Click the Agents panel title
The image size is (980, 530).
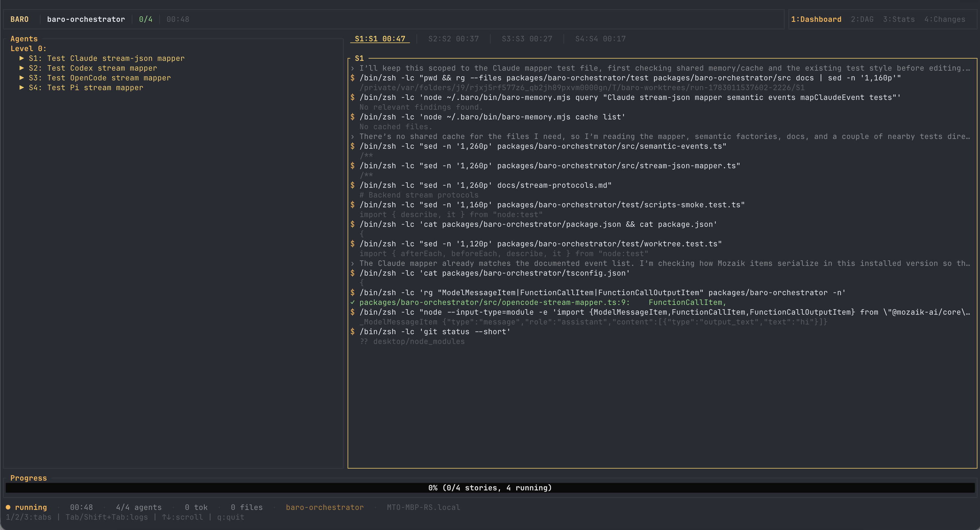(24, 39)
